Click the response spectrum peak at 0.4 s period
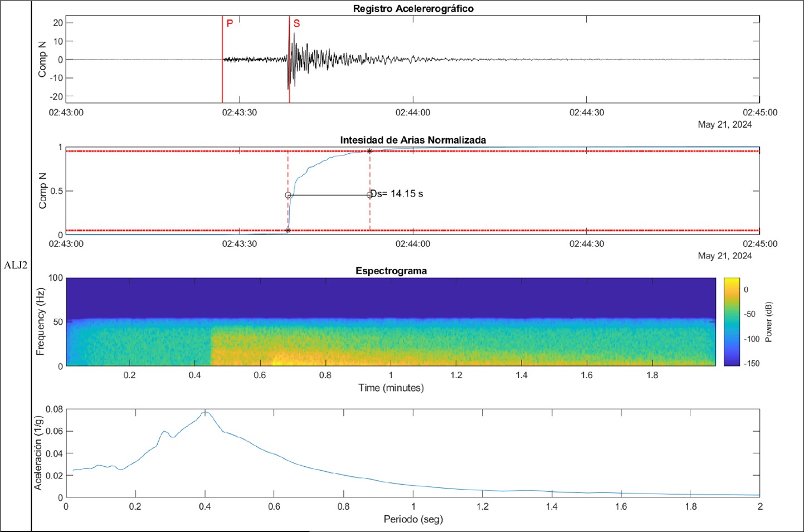804x532 pixels. pos(205,412)
